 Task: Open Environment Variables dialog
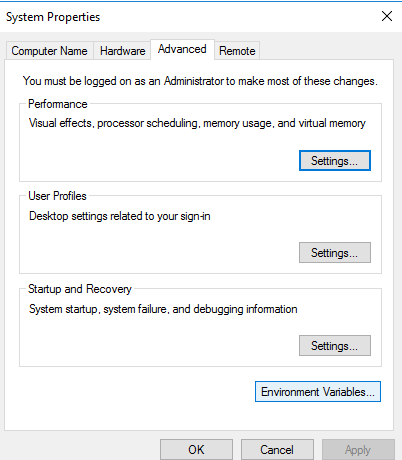click(318, 392)
